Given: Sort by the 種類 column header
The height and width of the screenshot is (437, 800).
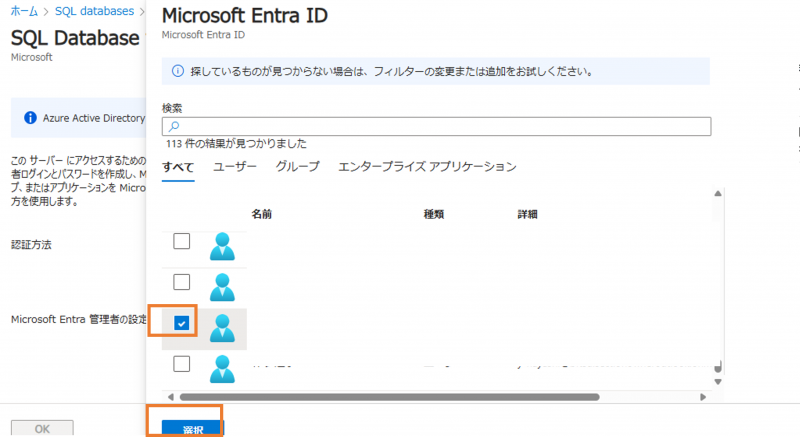Looking at the screenshot, I should tap(434, 214).
